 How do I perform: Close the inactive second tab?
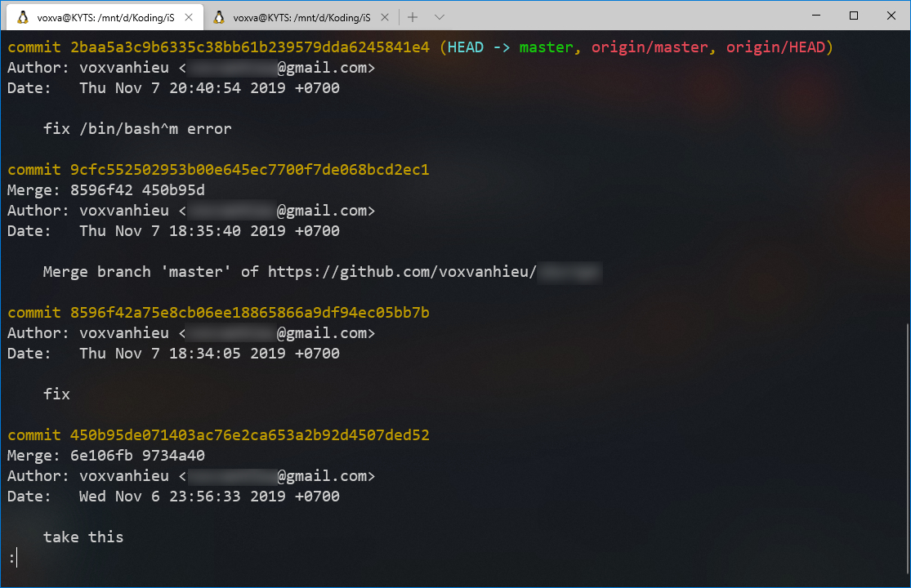click(385, 16)
